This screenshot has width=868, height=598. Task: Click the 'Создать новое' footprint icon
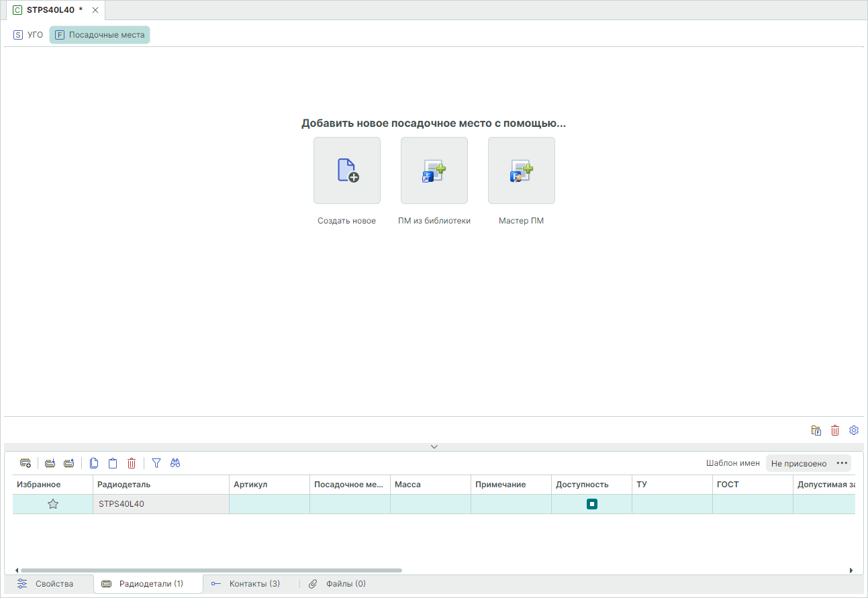347,170
